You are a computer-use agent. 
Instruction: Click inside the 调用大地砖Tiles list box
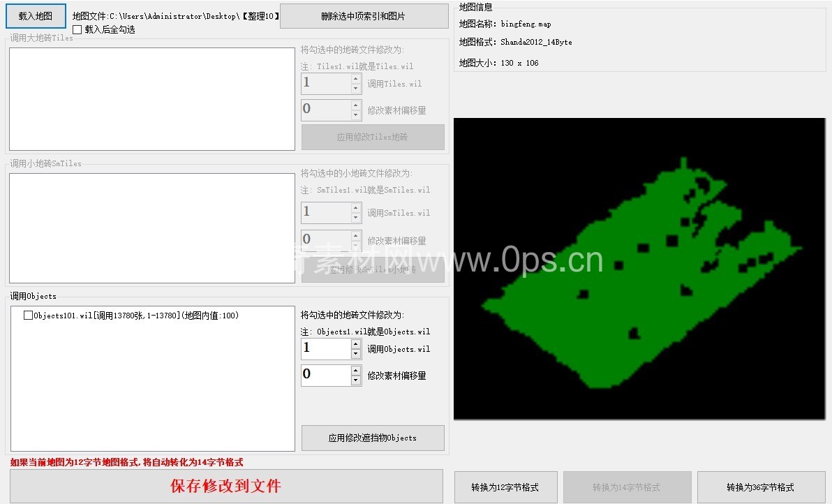click(x=151, y=99)
